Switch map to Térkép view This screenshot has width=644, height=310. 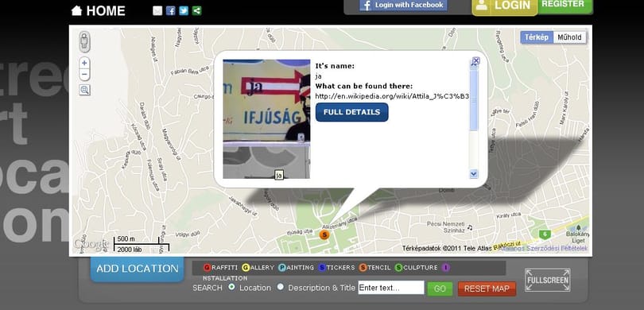coord(537,37)
